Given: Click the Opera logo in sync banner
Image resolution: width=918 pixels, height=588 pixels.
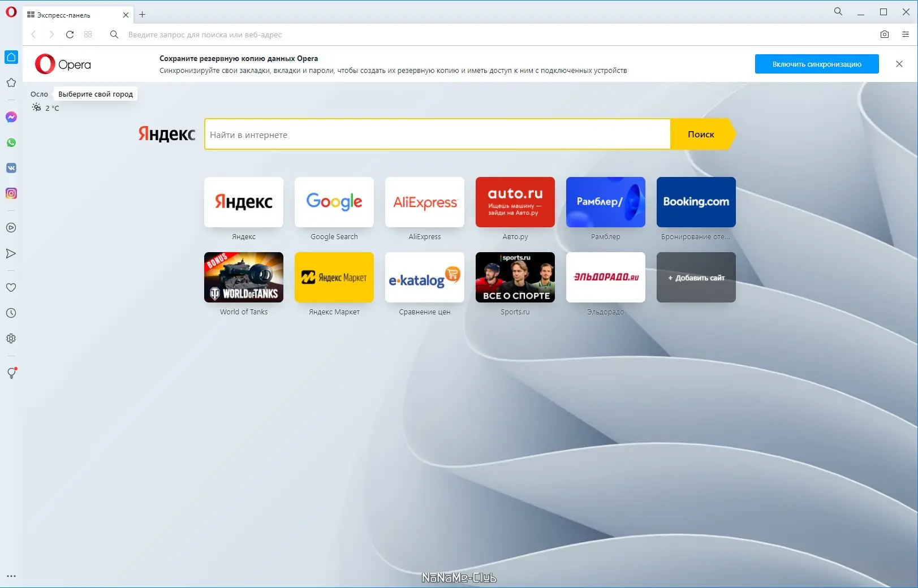Looking at the screenshot, I should [x=63, y=64].
